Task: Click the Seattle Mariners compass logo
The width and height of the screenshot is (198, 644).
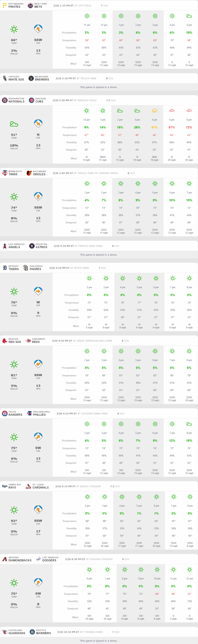Action: [32, 632]
